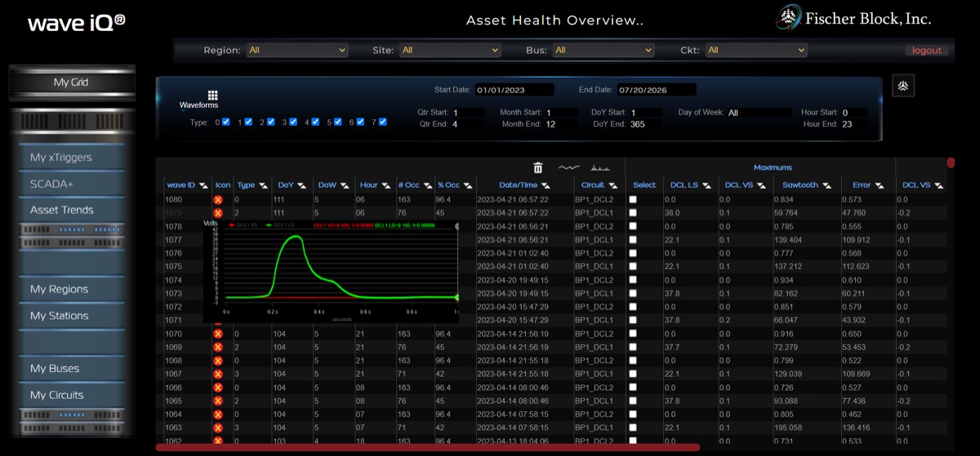Open the Region dropdown
Screen dimensions: 980x456
click(297, 51)
